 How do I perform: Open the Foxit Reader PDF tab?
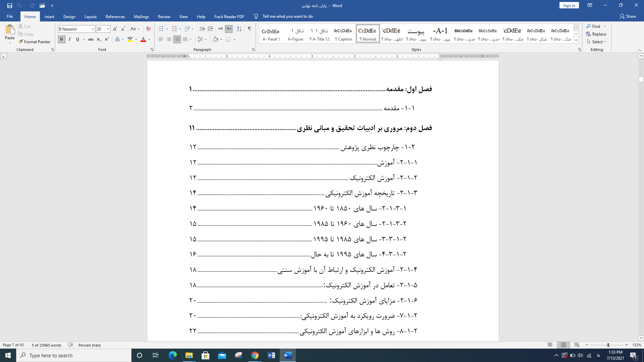pyautogui.click(x=229, y=16)
